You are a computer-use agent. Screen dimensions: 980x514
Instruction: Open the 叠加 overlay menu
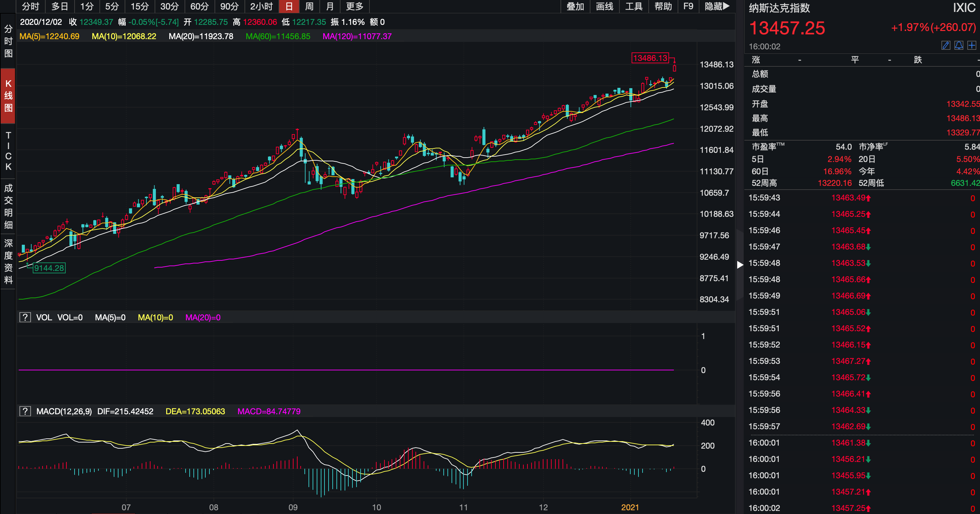[x=575, y=6]
